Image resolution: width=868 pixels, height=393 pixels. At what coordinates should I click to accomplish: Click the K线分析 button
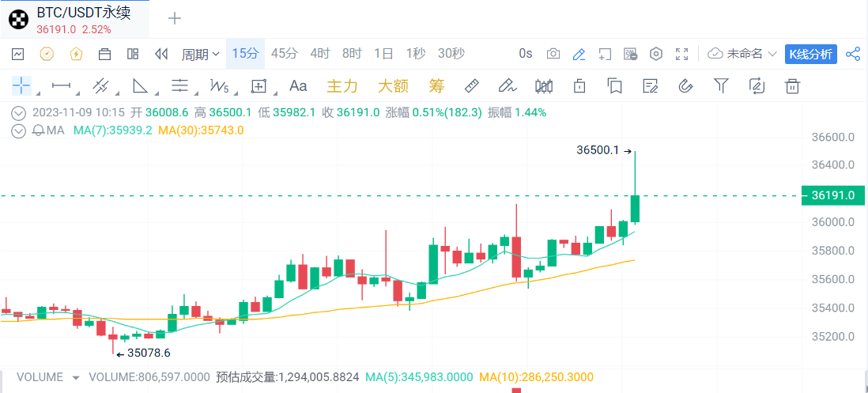[x=810, y=54]
